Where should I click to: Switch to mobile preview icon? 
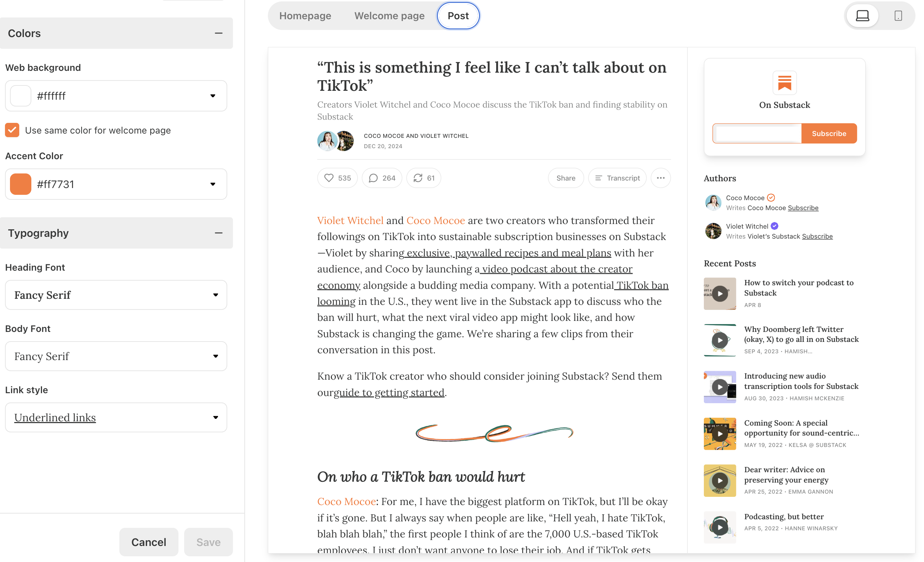tap(898, 16)
